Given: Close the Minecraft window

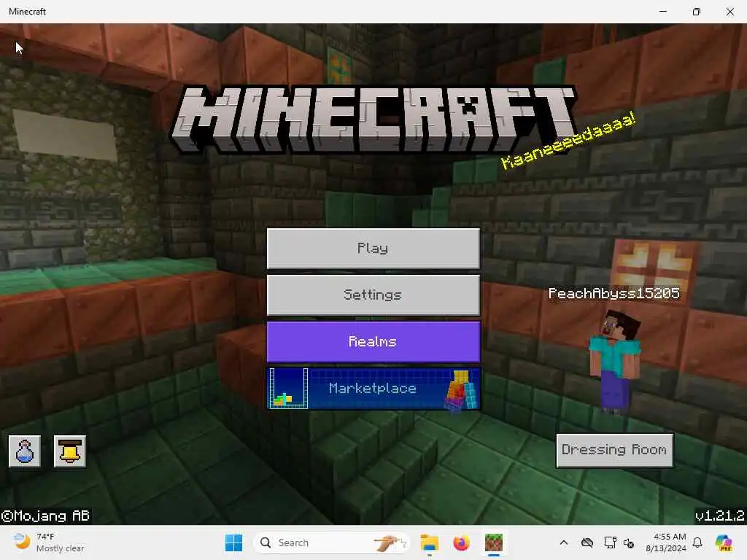Looking at the screenshot, I should click(x=729, y=12).
